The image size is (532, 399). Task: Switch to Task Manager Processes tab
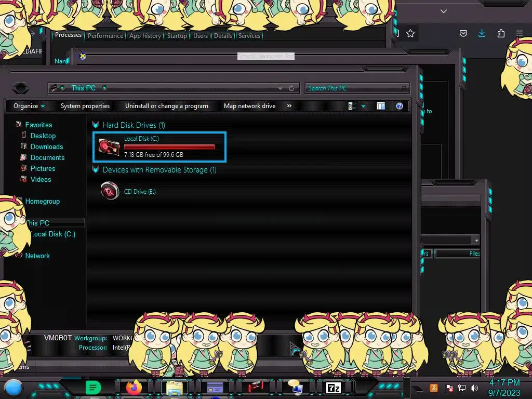tap(68, 35)
